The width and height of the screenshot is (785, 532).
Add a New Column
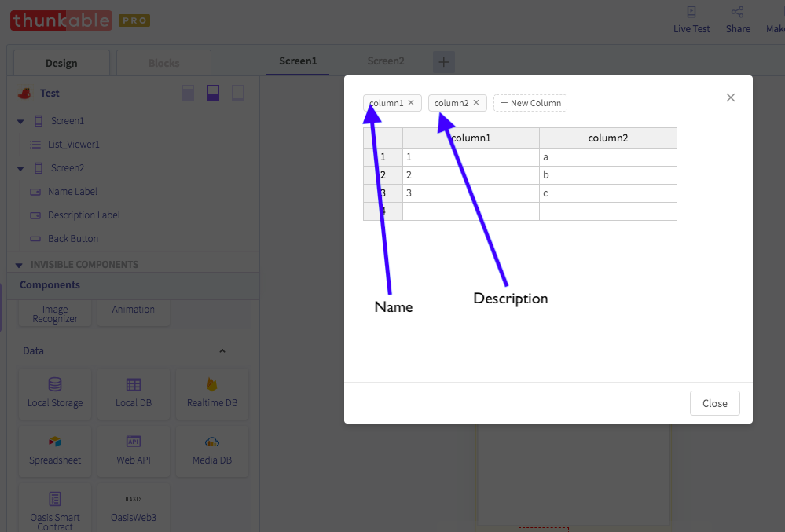(530, 103)
